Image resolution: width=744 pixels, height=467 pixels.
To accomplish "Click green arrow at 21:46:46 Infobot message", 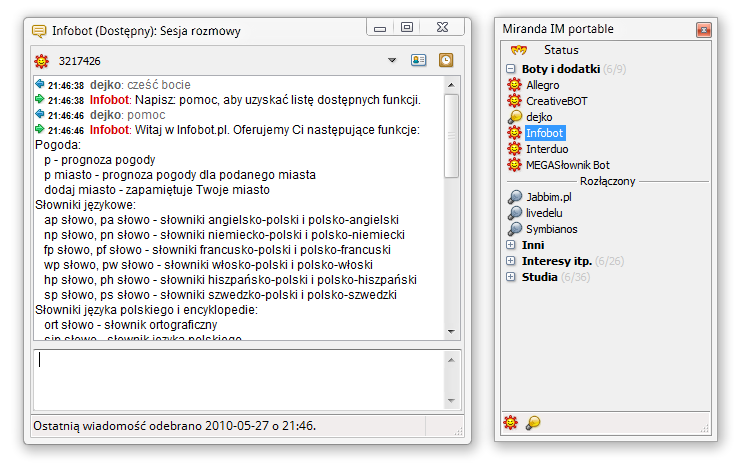I will (x=40, y=129).
